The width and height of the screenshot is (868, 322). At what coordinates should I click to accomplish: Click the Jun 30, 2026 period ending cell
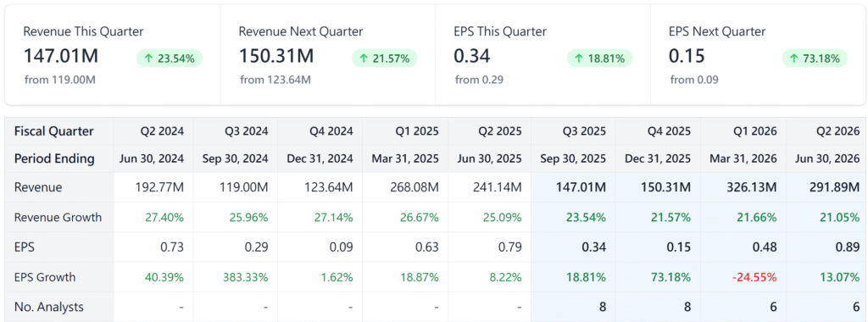(827, 158)
